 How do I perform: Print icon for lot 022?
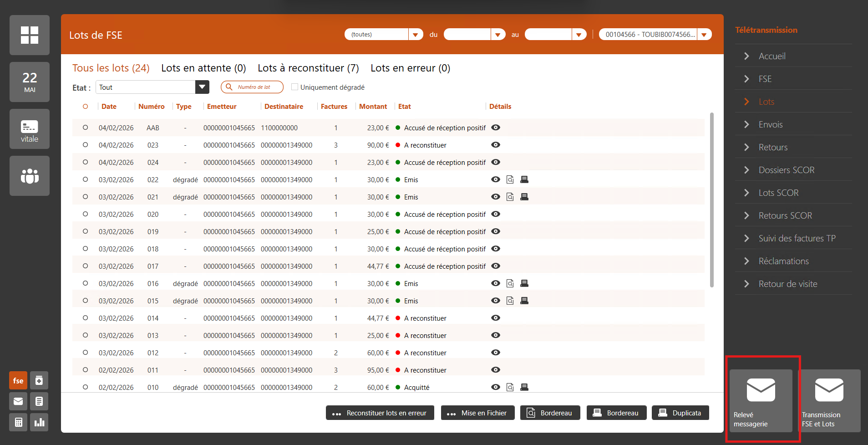pyautogui.click(x=524, y=179)
